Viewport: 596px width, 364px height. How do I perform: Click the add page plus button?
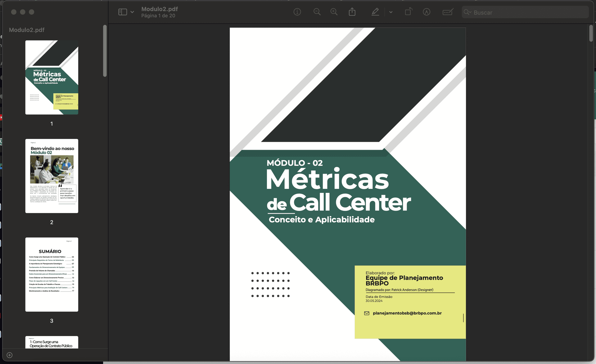10,355
